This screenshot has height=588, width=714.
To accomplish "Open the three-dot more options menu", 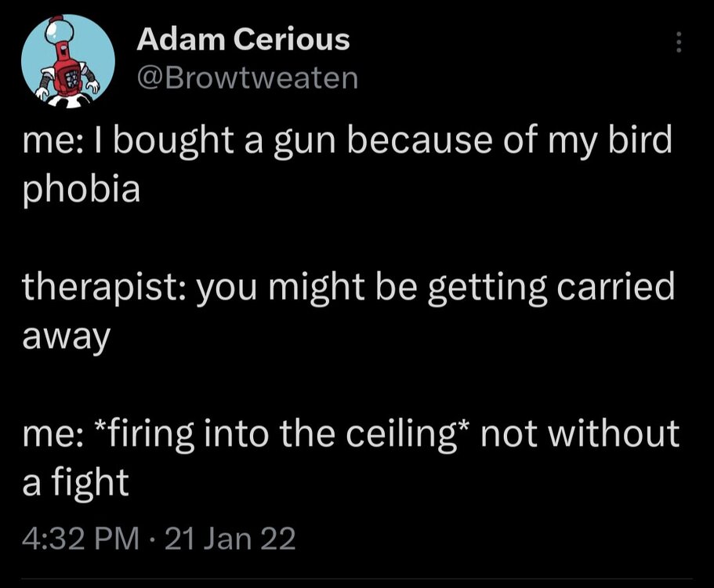I will tap(679, 42).
